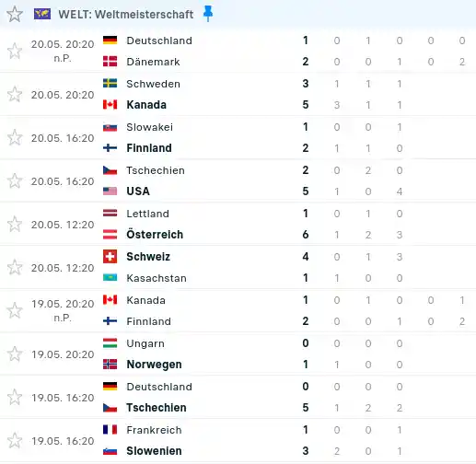Open WELT: Weltmeisterschaft league link

tap(126, 15)
